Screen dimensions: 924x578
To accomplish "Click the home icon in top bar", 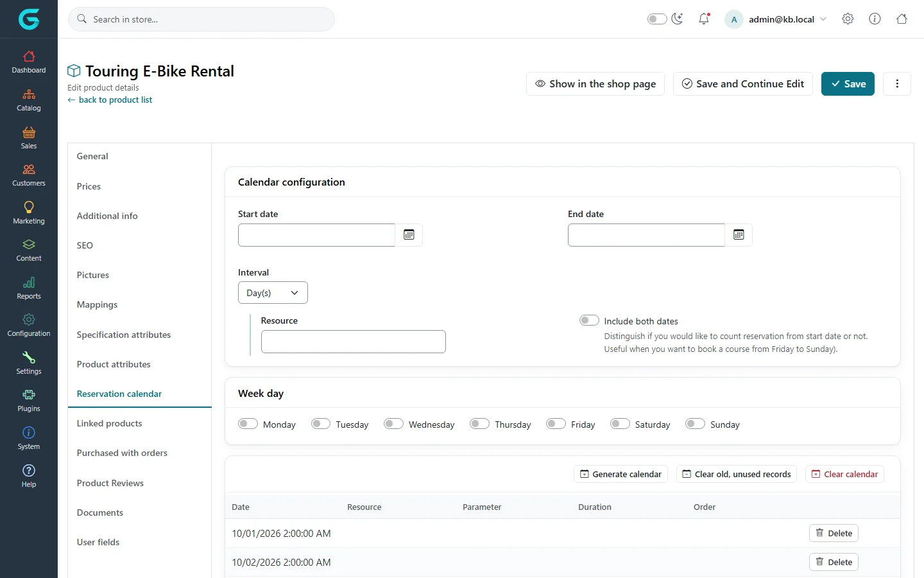I will tap(902, 19).
